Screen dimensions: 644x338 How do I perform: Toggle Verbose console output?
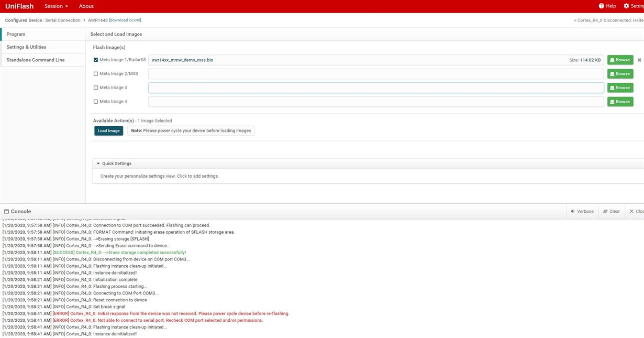point(582,211)
